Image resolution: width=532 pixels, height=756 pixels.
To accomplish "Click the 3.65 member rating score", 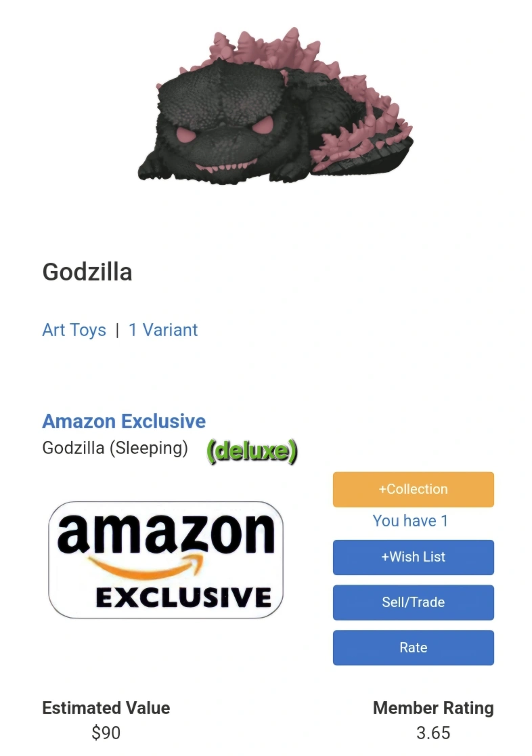I will click(433, 733).
